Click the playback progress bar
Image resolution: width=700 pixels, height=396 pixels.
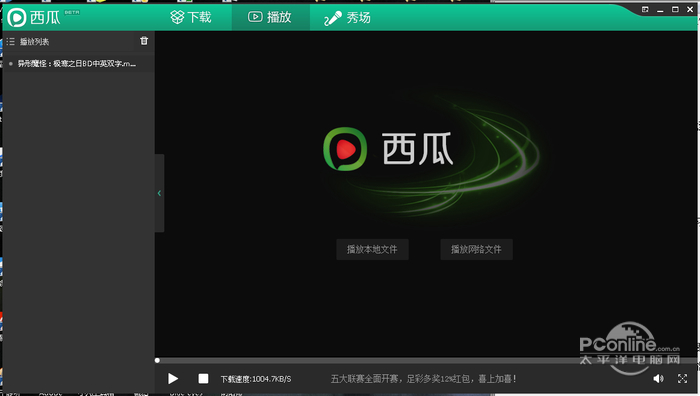(x=426, y=360)
